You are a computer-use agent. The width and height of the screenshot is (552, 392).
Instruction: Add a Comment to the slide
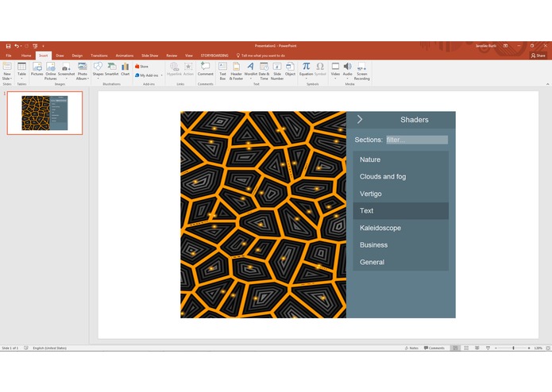coord(205,69)
